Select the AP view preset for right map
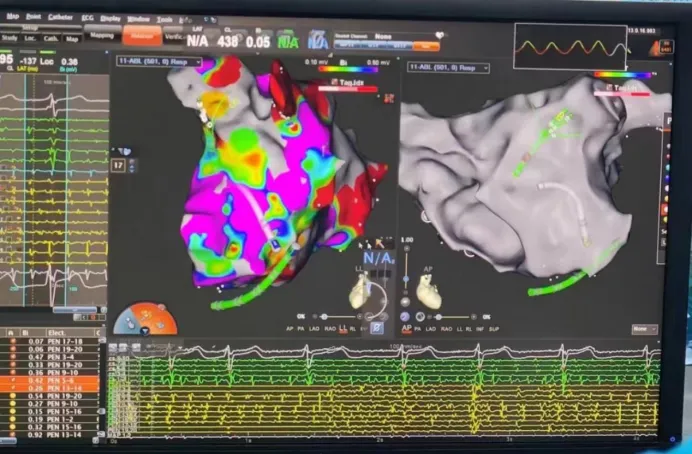Image resolution: width=692 pixels, height=454 pixels. click(406, 328)
